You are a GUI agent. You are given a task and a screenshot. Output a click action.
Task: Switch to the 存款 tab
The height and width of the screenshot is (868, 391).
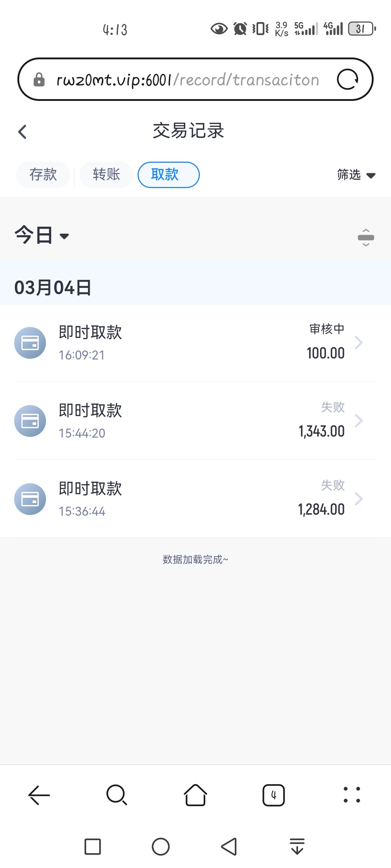click(43, 175)
